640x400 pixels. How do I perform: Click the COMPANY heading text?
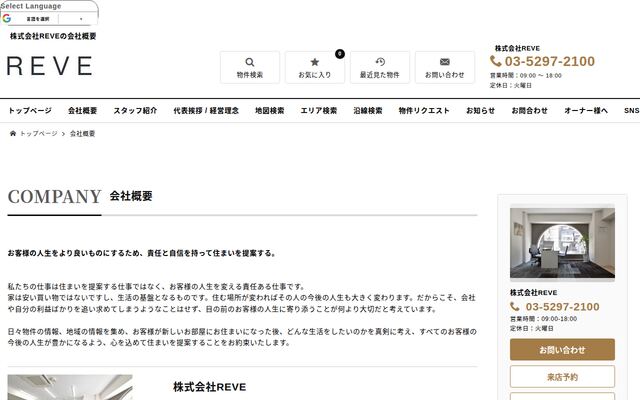click(x=55, y=197)
